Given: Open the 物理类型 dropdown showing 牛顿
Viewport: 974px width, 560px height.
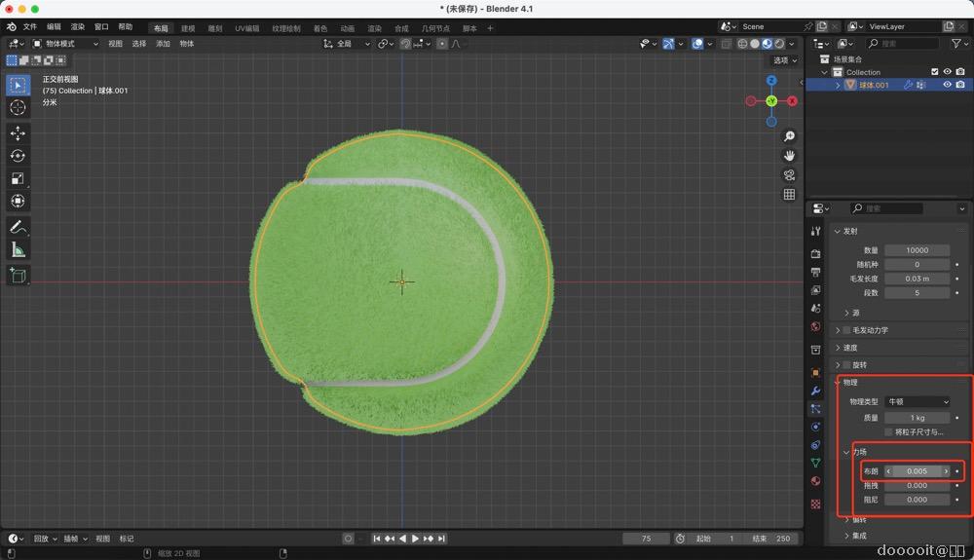Looking at the screenshot, I should click(917, 401).
